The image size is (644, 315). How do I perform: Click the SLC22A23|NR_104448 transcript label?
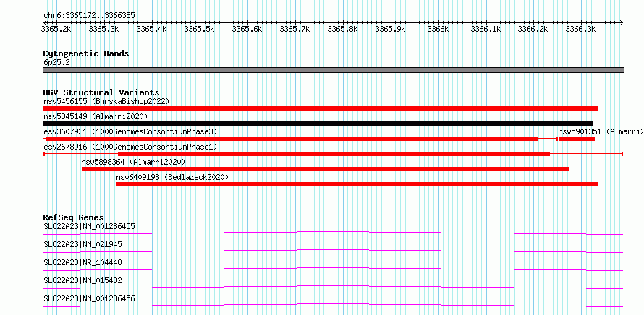82,262
